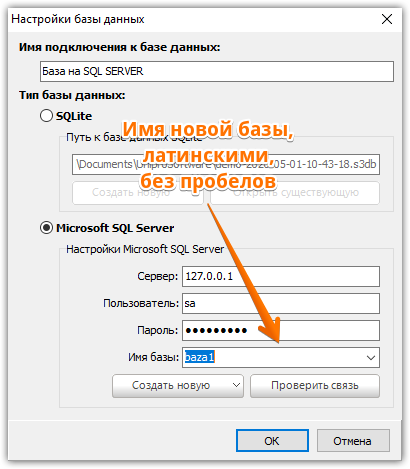Screen dimensions: 410x469
Task: Click the Сервер field showing 127.0.0.1
Action: (281, 276)
